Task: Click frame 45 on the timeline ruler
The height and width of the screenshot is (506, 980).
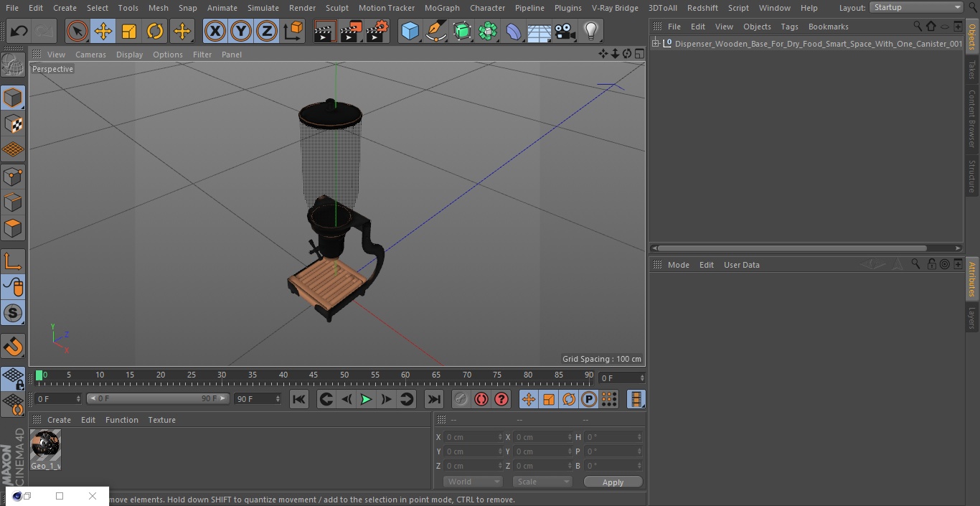Action: (314, 375)
